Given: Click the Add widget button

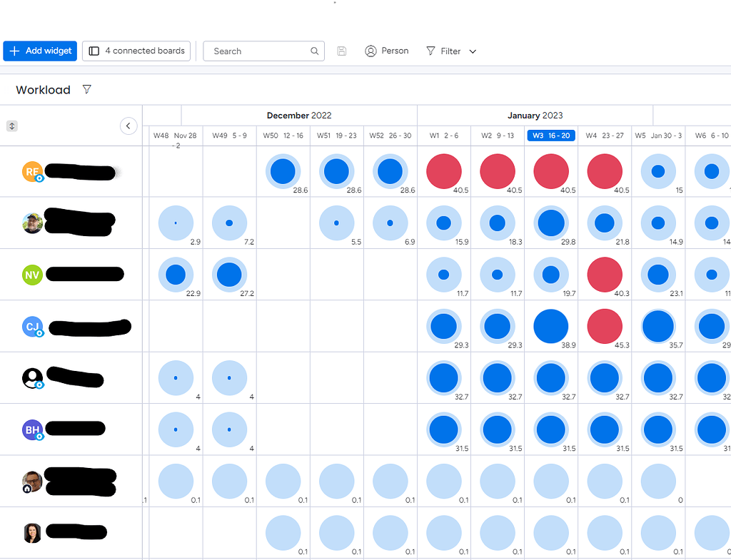Looking at the screenshot, I should [39, 51].
